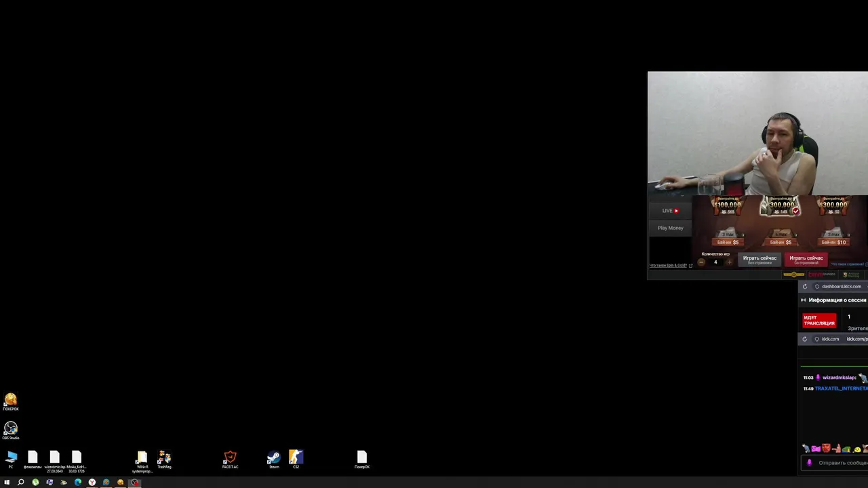Click the number of games value field
Screen dimensions: 868x488
715,262
